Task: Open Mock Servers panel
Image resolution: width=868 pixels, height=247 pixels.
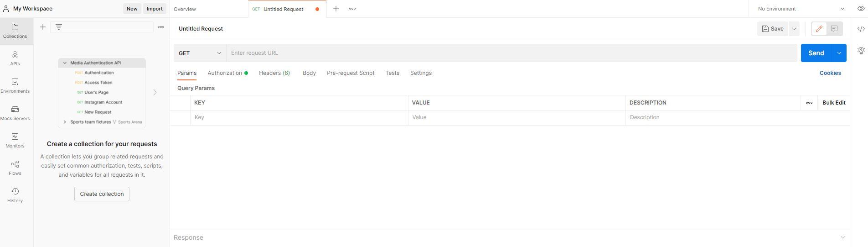Action: point(15,113)
